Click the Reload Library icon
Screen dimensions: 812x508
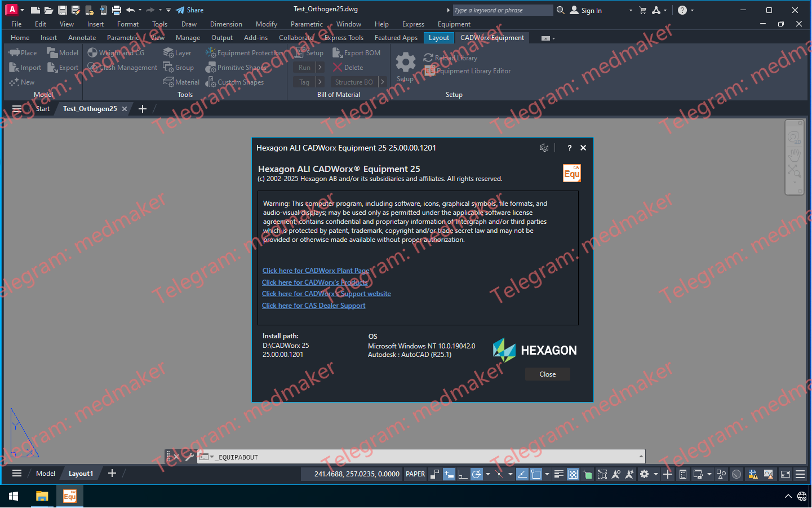pos(428,58)
